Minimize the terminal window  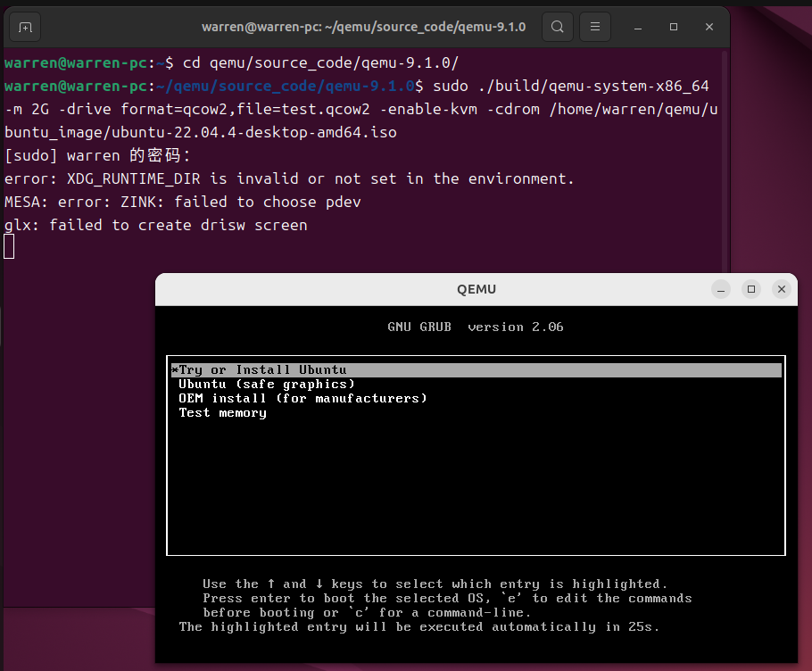click(638, 27)
